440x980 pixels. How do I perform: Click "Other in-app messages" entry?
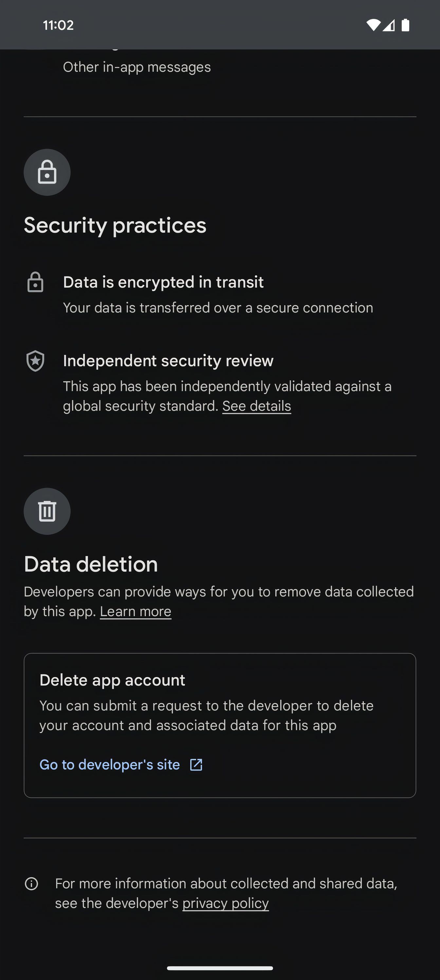(137, 67)
